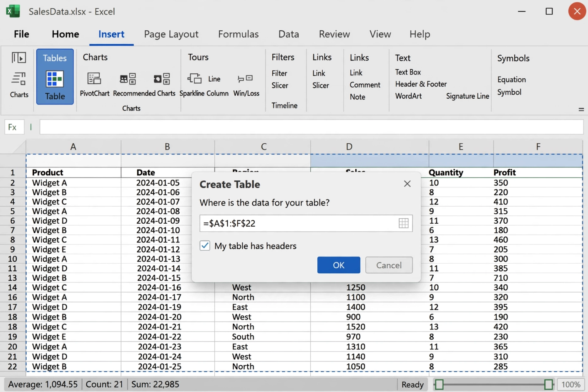The image size is (588, 392).
Task: Click the Average: 1,094.55 status entry
Action: 43,385
